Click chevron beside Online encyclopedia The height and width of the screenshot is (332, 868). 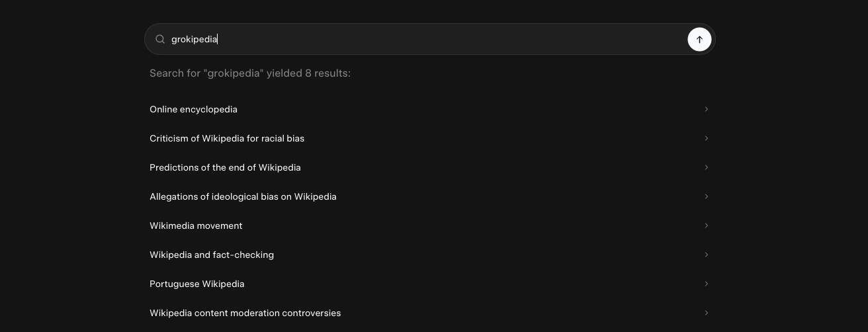(x=706, y=109)
